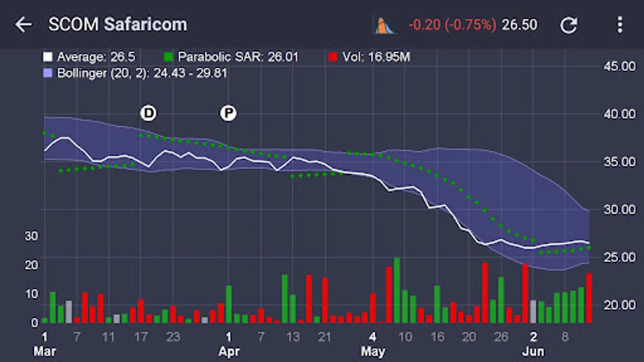Image resolution: width=644 pixels, height=362 pixels.
Task: Click the 'May' month label
Action: pos(373,352)
